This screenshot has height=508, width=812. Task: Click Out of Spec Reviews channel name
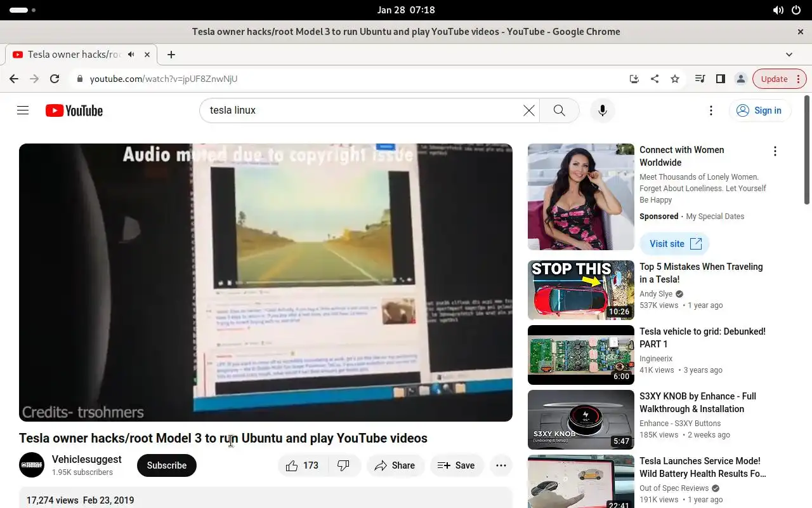point(674,488)
